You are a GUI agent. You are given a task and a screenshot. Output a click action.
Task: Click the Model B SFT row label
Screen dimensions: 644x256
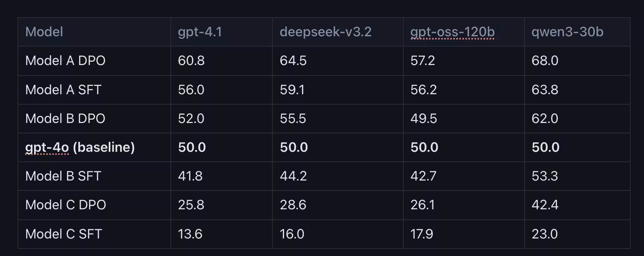[63, 176]
